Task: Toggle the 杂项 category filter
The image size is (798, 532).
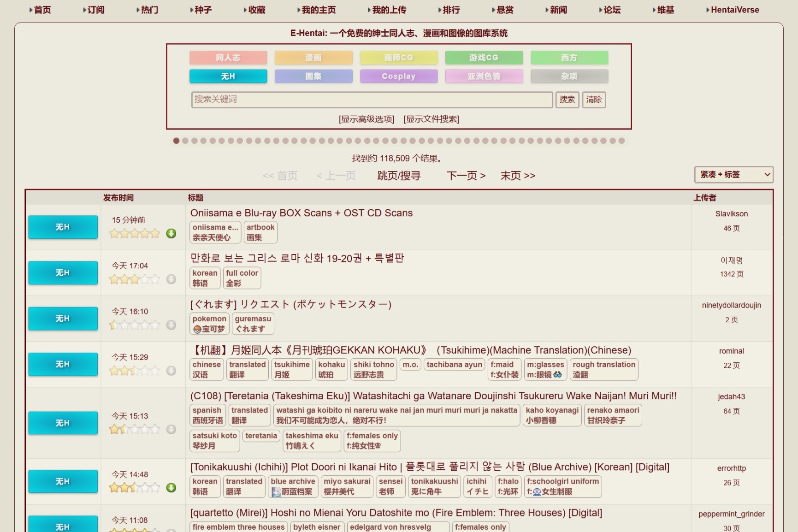Action: 569,76
